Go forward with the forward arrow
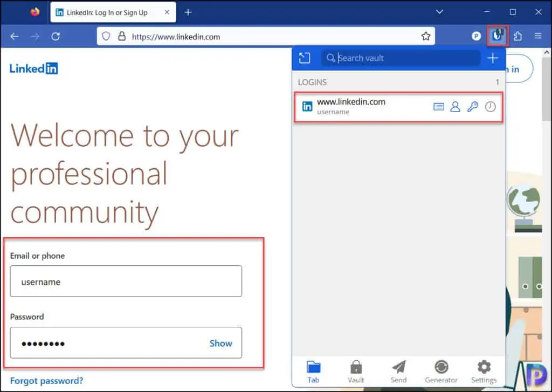Viewport: 552px width, 392px height. (34, 36)
